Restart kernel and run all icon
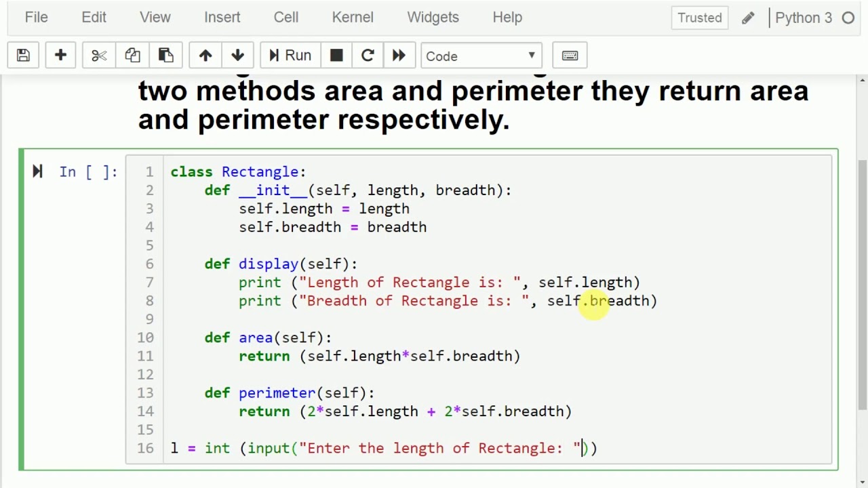Image resolution: width=868 pixels, height=488 pixels. point(399,56)
